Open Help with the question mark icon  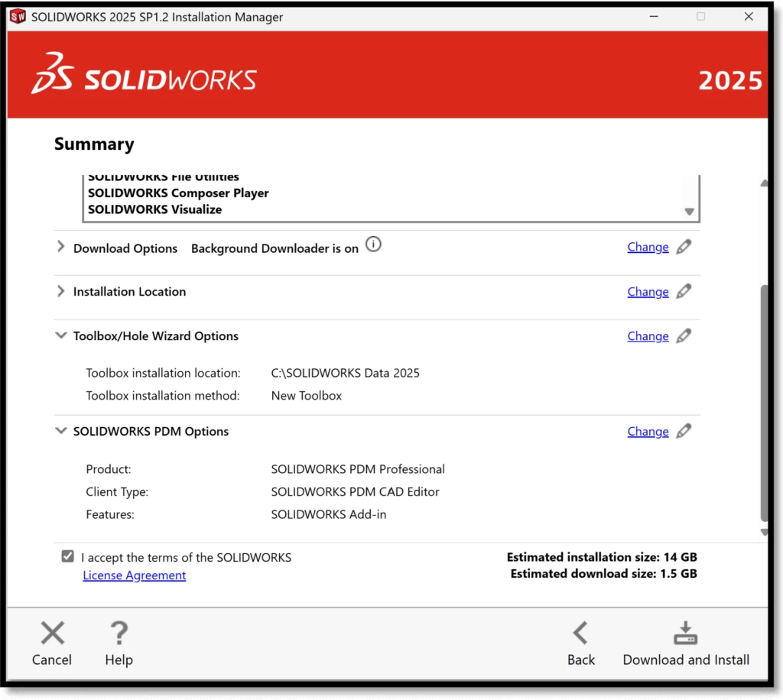click(x=119, y=643)
